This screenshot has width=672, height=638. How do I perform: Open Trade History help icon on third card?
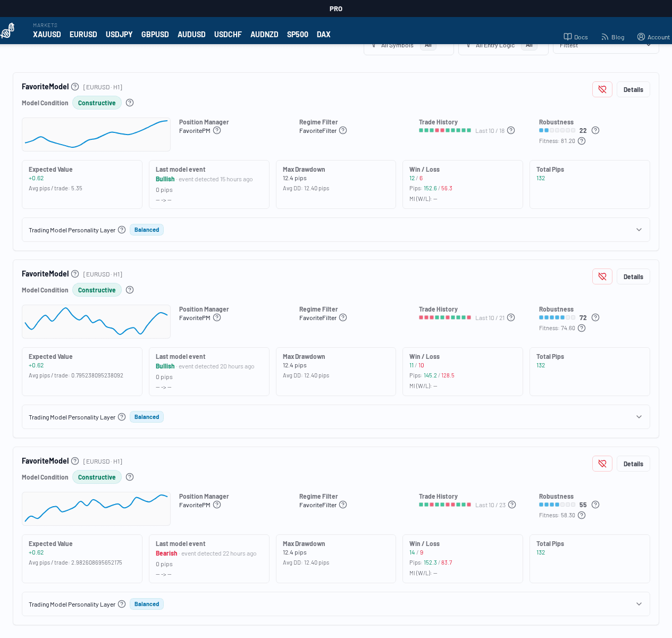(x=512, y=505)
